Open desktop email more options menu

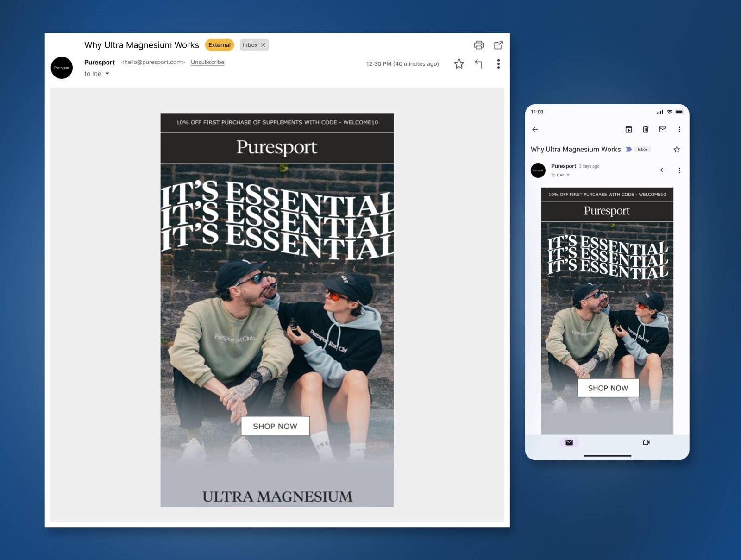498,64
